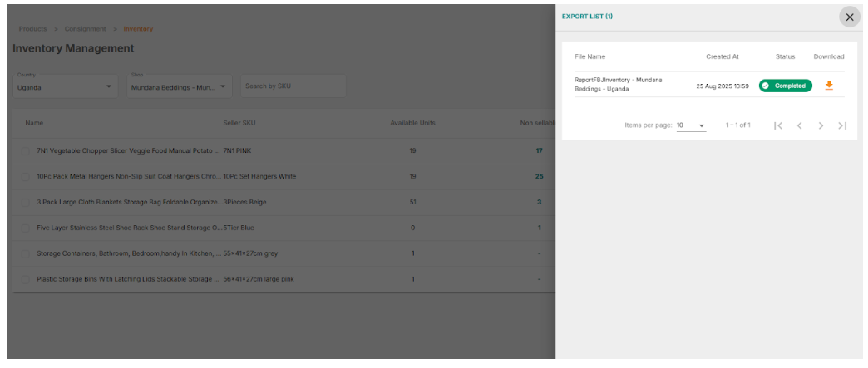Jump to last page of export list

[x=842, y=125]
